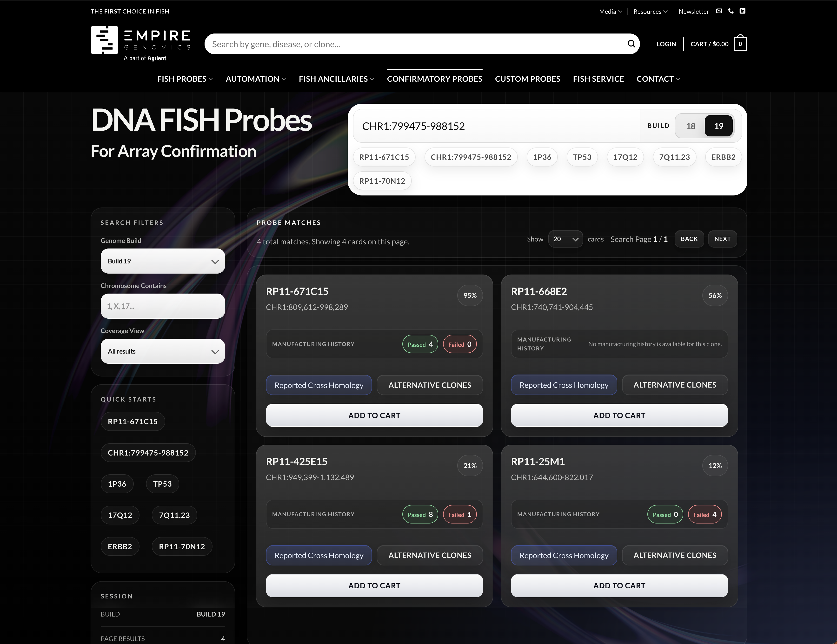This screenshot has height=644, width=837.
Task: Click the email envelope icon in top bar
Action: click(x=719, y=11)
